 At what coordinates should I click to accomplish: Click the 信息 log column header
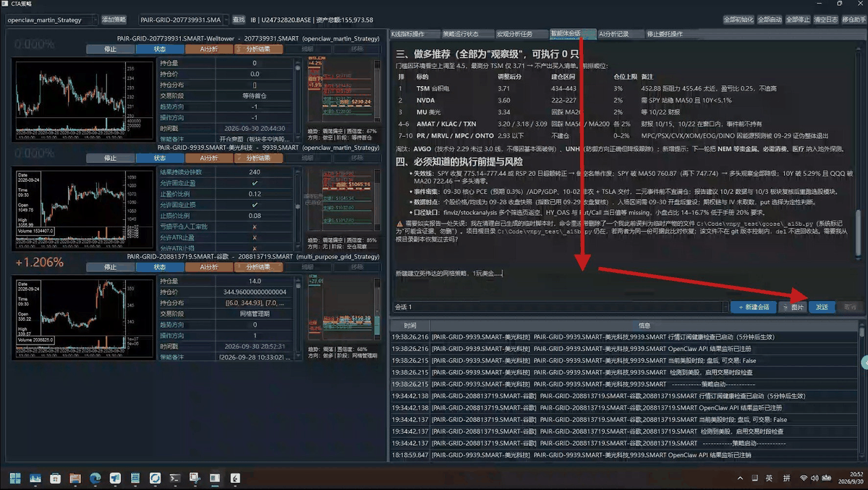[644, 326]
